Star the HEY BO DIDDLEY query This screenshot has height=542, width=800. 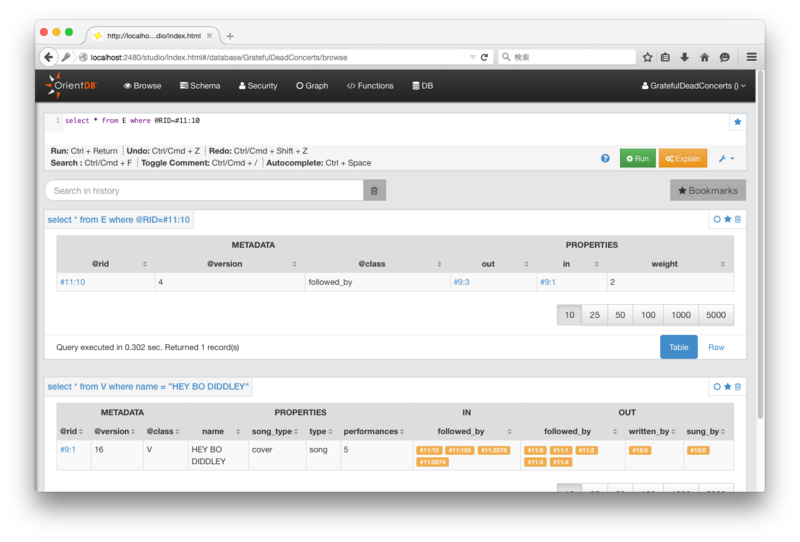tap(728, 387)
